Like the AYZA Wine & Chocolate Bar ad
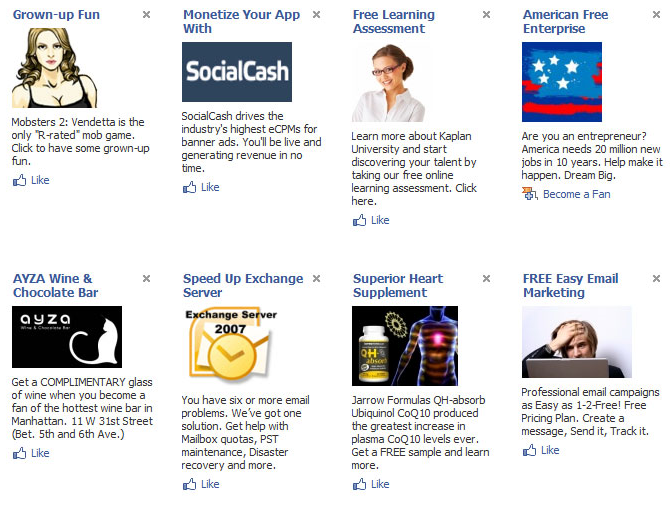 click(x=31, y=453)
